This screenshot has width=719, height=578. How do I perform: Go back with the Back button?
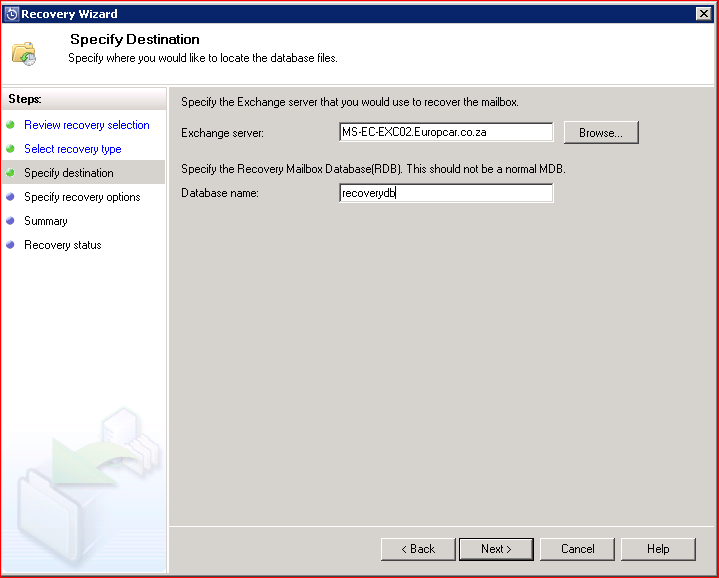click(x=418, y=549)
